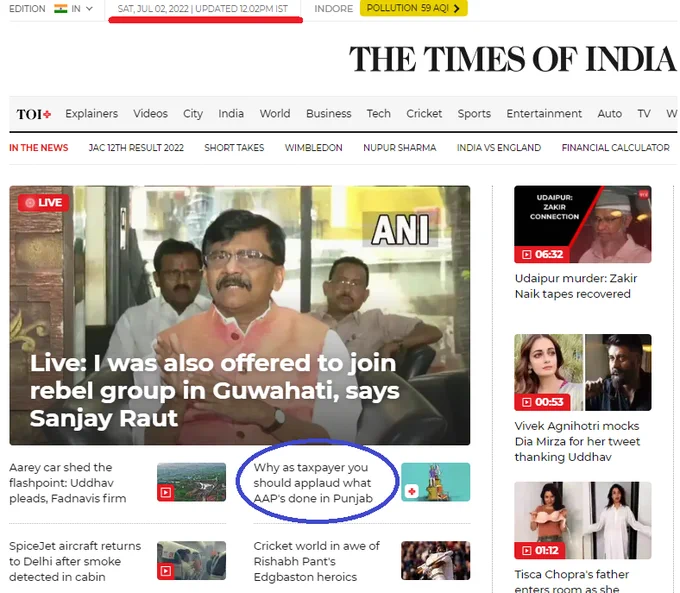Click the 06:32 video duration badge
The width and height of the screenshot is (680, 593).
coord(543,254)
